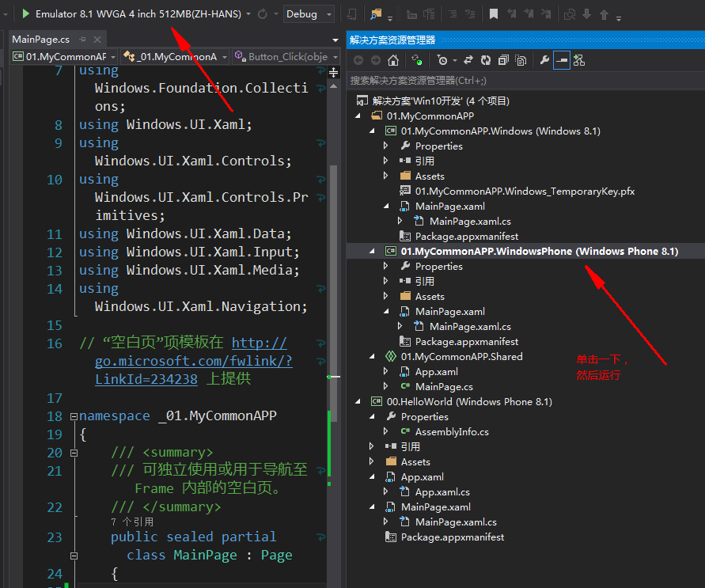Screen dimensions: 705x588
Task: Expand App.xaml under Shared project
Action: (386, 372)
